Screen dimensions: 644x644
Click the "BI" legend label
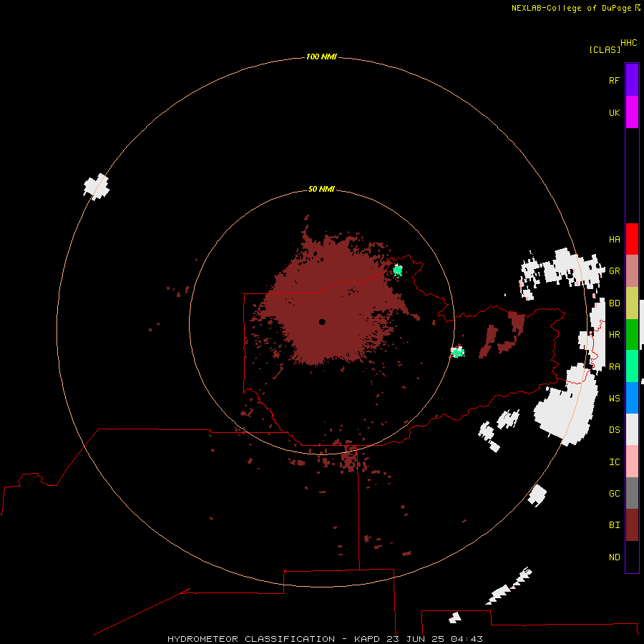click(614, 525)
